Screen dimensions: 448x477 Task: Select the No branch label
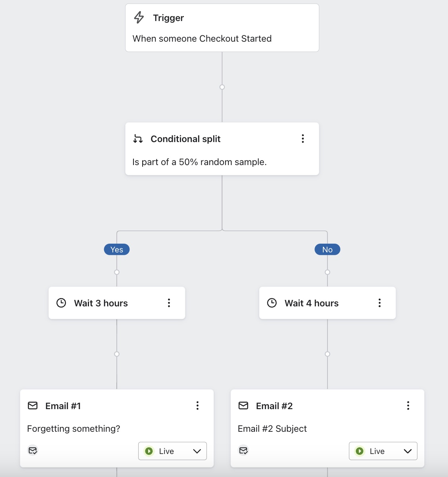[327, 250]
